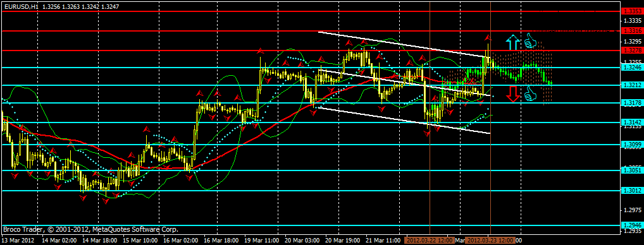644x245 pixels.
Task: Click the 1.3051 cyan price label
Action: point(632,170)
